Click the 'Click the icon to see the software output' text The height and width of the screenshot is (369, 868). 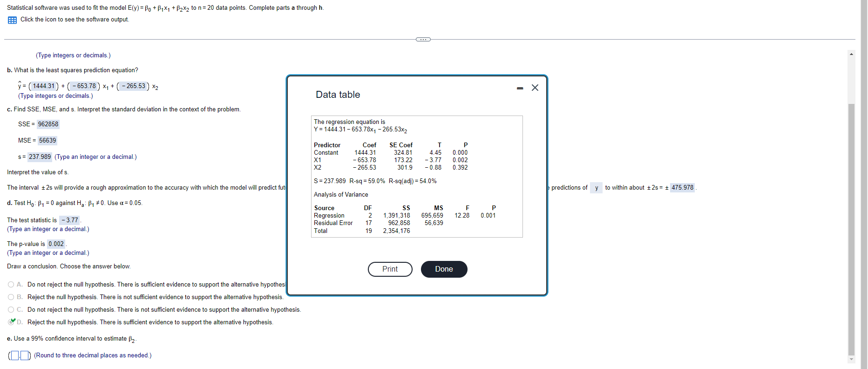pyautogui.click(x=75, y=20)
